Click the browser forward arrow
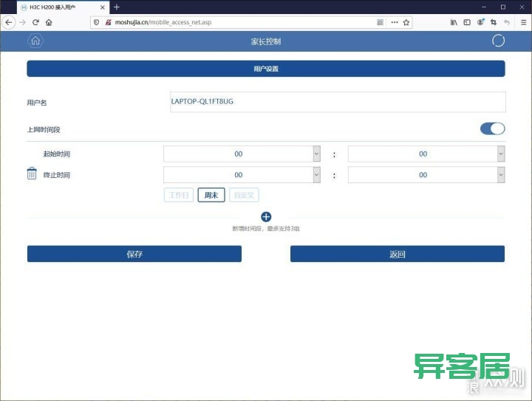 (x=22, y=22)
